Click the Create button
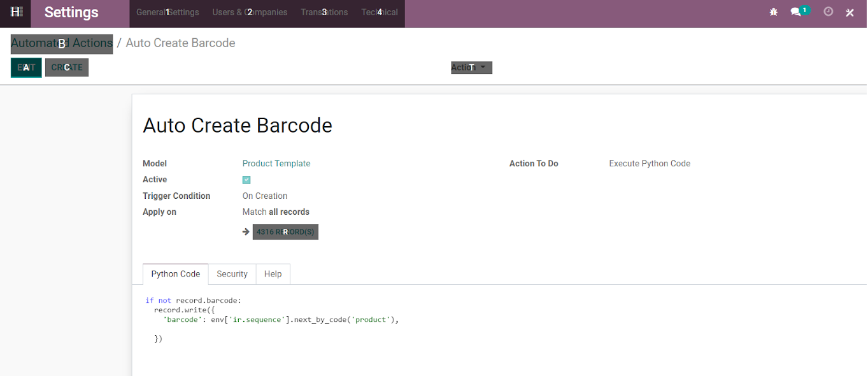The width and height of the screenshot is (868, 376). pos(67,68)
